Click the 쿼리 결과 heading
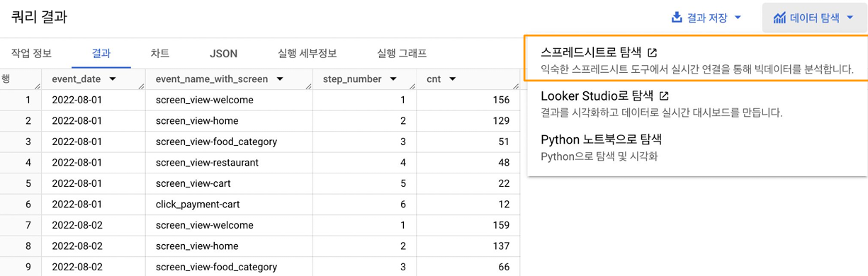 point(39,17)
